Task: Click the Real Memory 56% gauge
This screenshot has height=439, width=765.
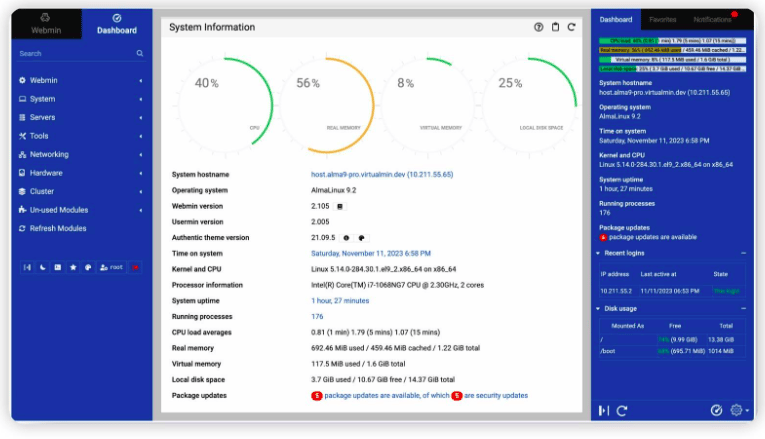Action: tap(327, 105)
